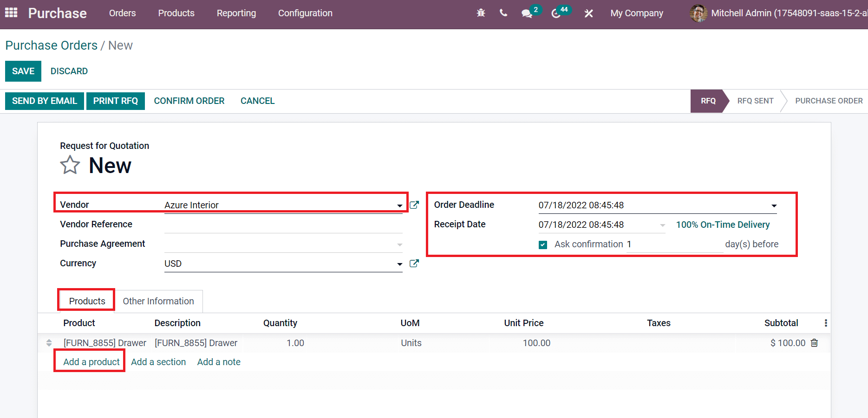The height and width of the screenshot is (418, 868).
Task: Expand the Currency dropdown arrow
Action: click(399, 264)
